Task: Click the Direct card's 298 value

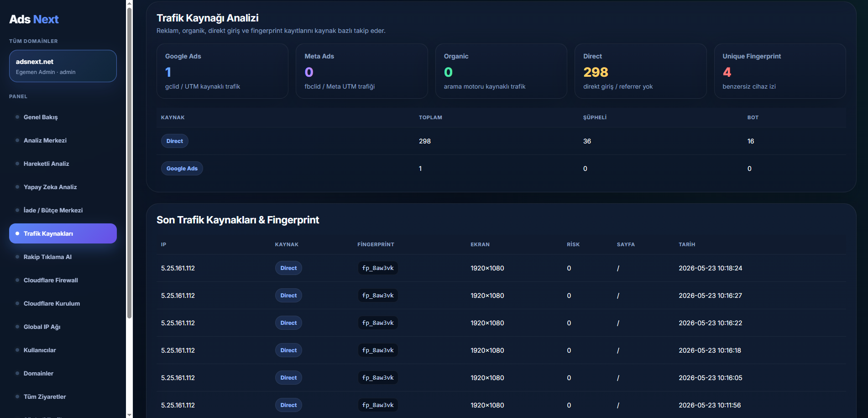Action: [596, 72]
